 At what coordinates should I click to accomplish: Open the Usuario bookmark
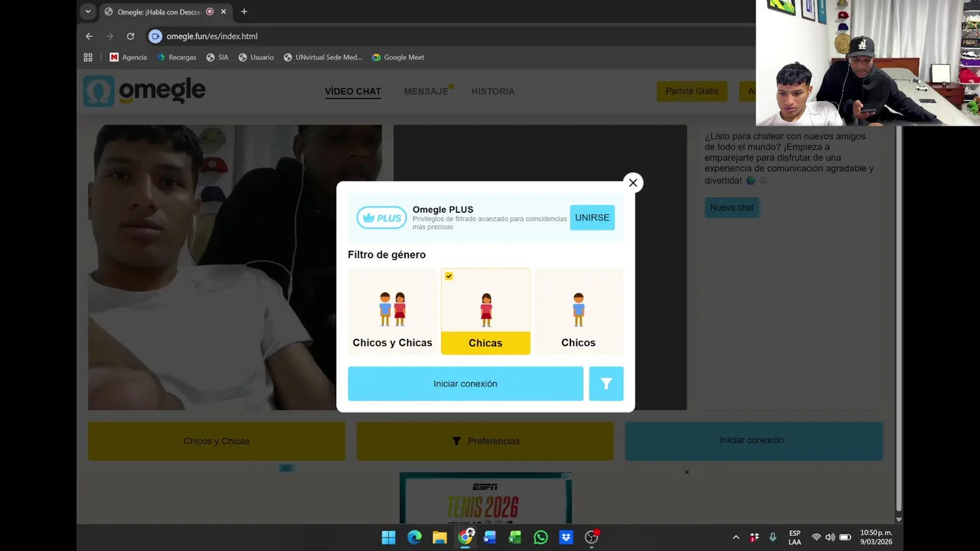256,57
